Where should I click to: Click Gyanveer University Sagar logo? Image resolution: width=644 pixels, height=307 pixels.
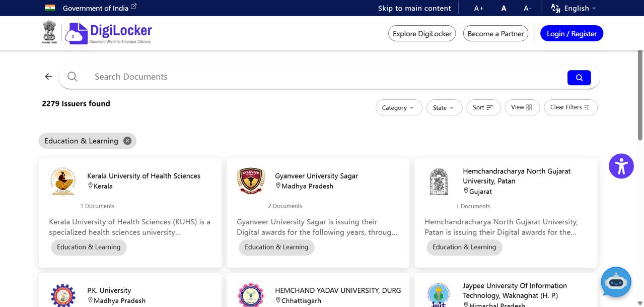251,181
